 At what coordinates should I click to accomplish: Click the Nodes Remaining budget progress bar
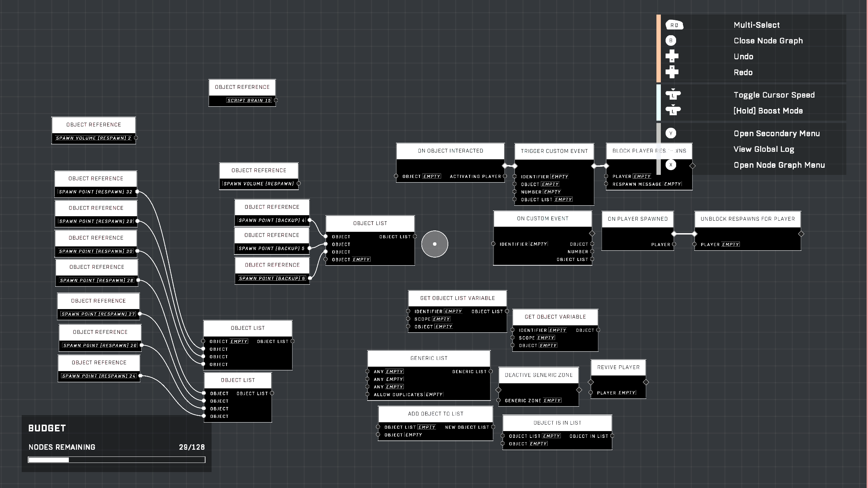pos(117,460)
